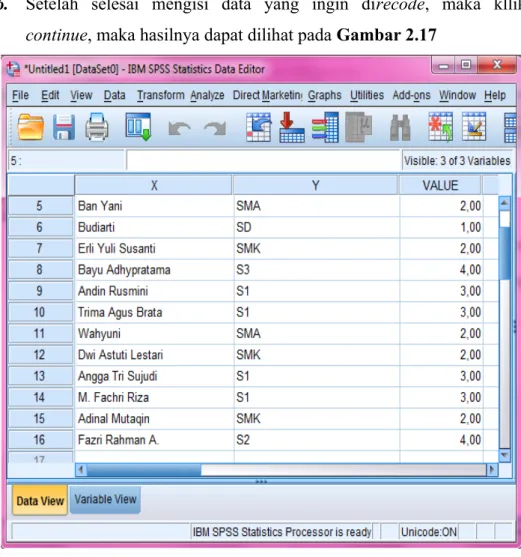Click the cell containing Andin Rusmini
Image resolution: width=521 pixels, height=557 pixels.
[x=154, y=291]
